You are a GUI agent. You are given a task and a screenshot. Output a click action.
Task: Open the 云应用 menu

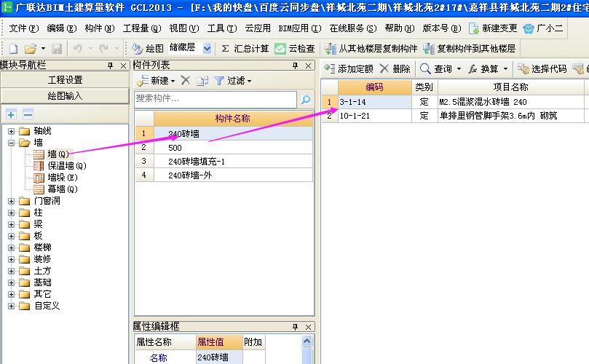[x=258, y=28]
